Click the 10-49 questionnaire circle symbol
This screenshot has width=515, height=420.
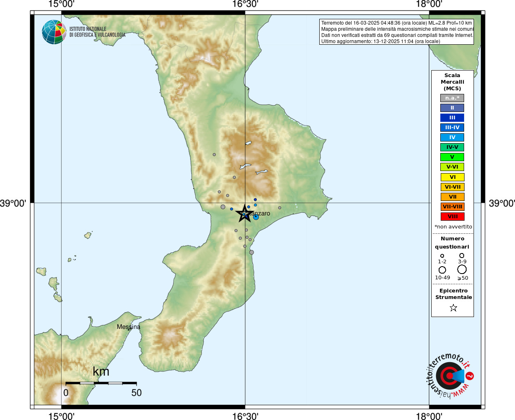pyautogui.click(x=442, y=270)
